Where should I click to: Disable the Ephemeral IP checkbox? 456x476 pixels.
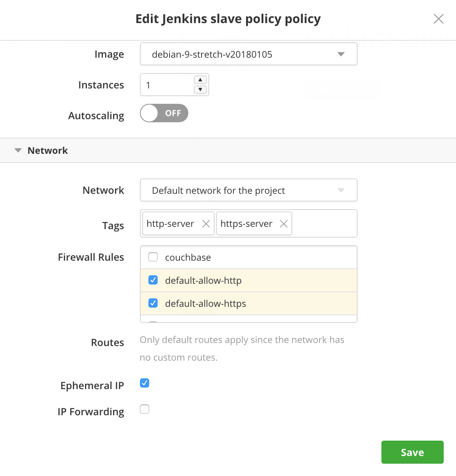145,383
